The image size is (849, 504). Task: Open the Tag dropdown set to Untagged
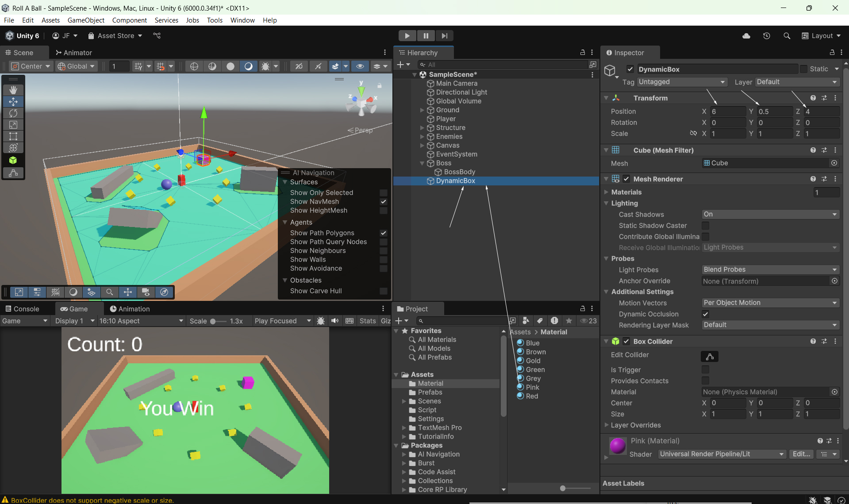click(681, 82)
